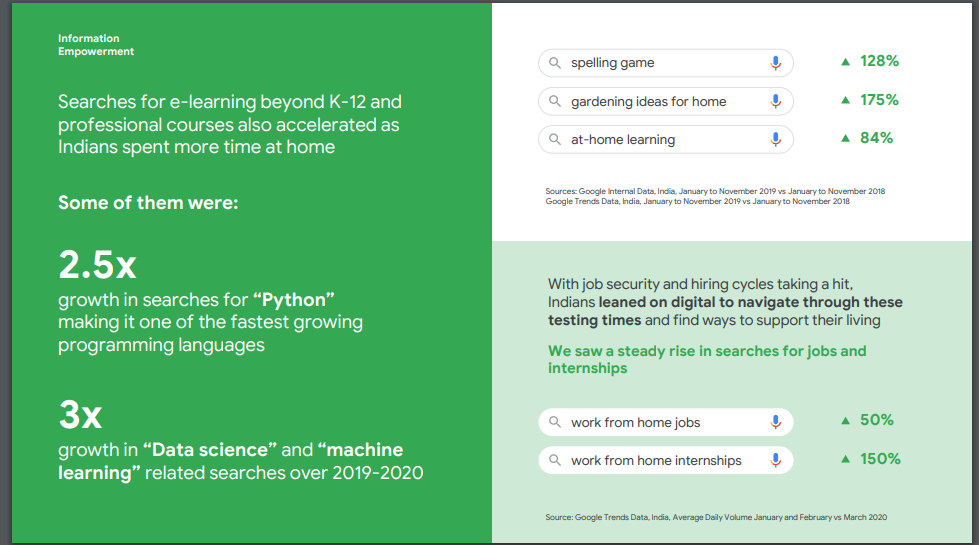Click the up triangle next to 150%
The image size is (979, 545).
pos(846,460)
